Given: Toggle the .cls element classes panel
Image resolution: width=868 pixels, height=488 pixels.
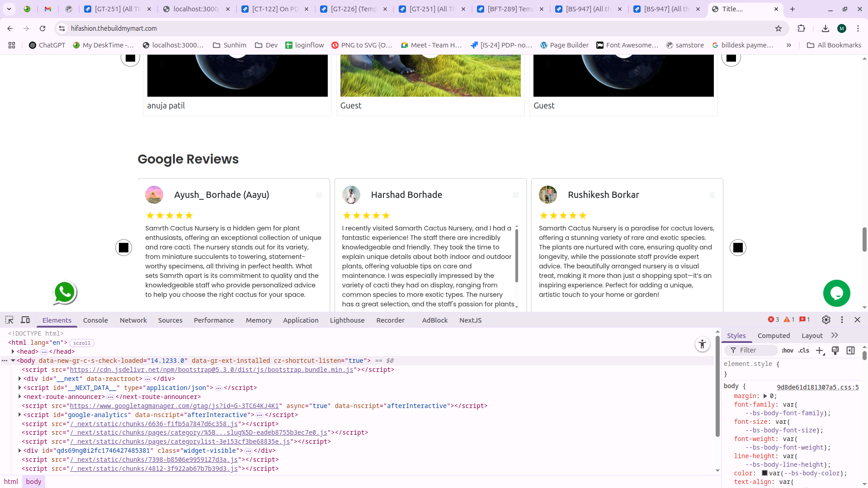Looking at the screenshot, I should tap(804, 351).
